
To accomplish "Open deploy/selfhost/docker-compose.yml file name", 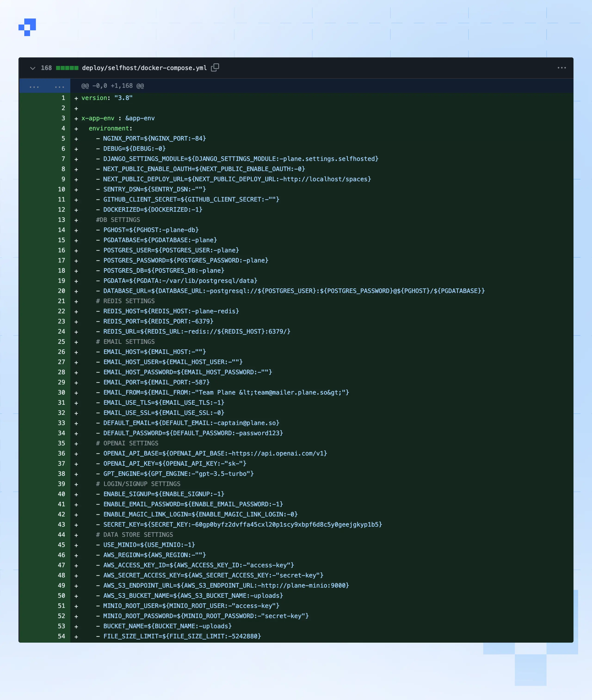I will (x=145, y=68).
